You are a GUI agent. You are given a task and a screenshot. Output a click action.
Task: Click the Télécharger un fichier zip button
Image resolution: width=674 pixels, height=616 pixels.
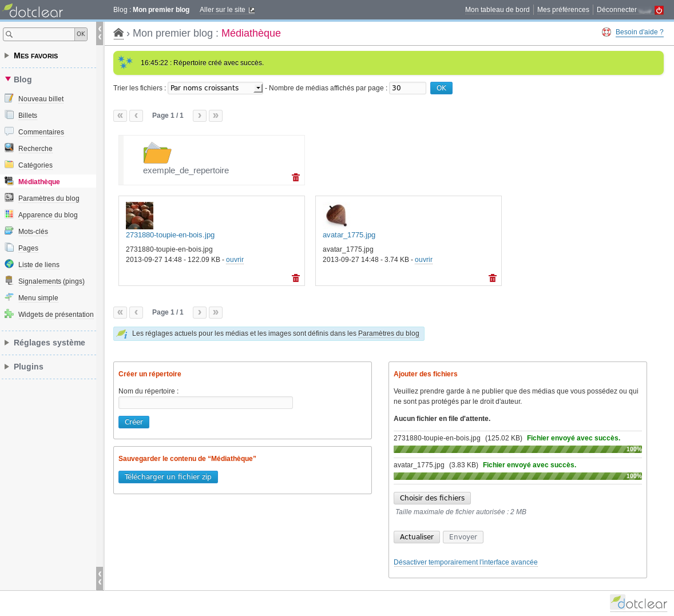point(168,477)
